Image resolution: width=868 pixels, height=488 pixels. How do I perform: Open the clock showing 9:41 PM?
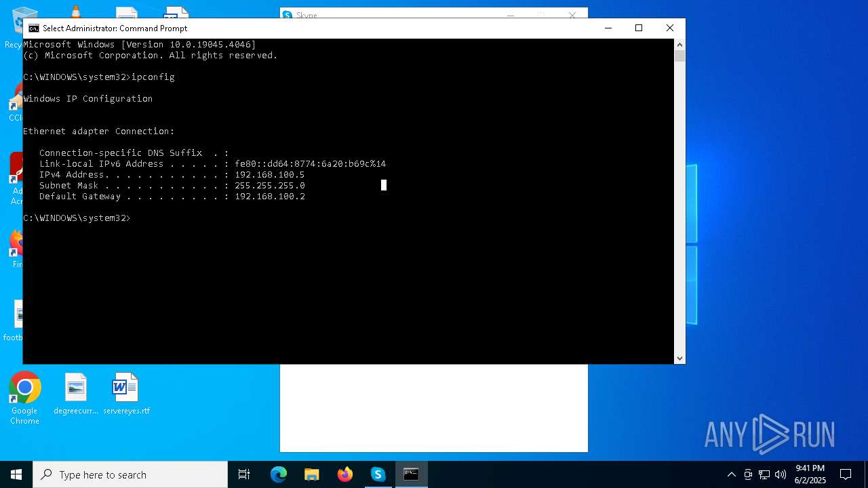pos(810,474)
